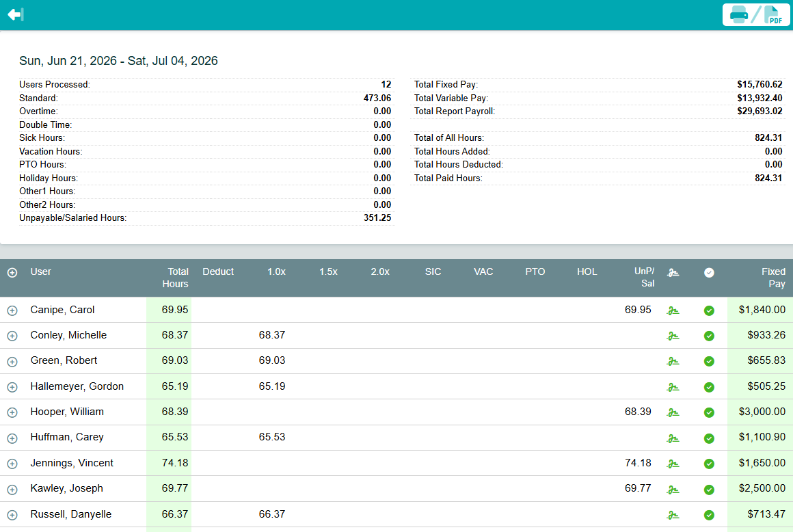Click the 1.0x column header

point(276,271)
